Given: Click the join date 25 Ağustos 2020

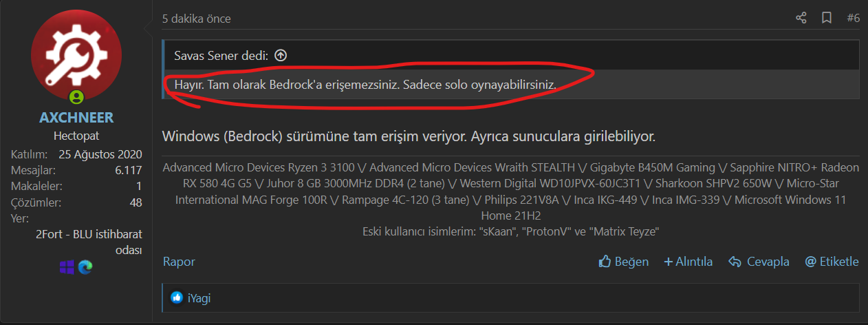Looking at the screenshot, I should (x=100, y=154).
